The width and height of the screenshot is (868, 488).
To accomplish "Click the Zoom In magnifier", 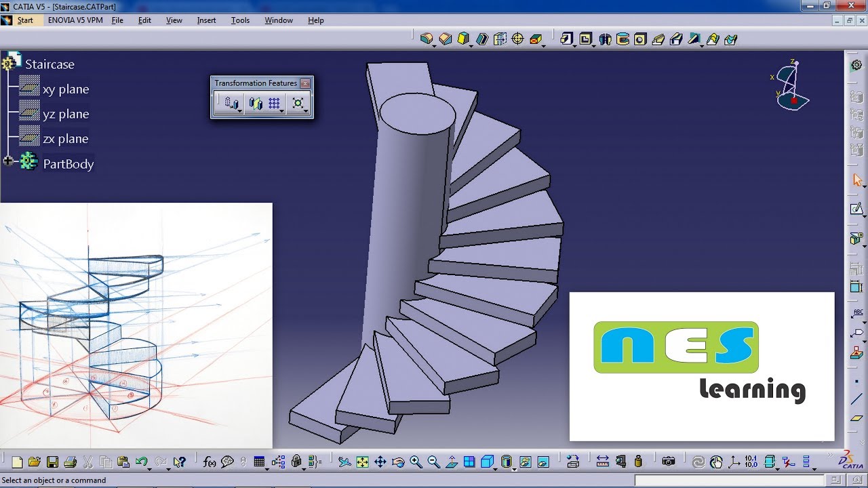I will point(416,462).
